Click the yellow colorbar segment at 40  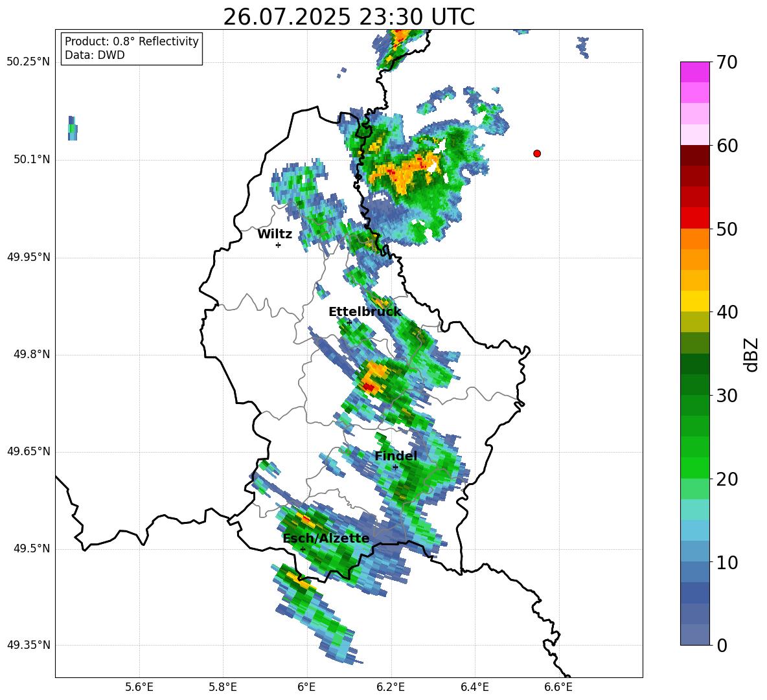point(694,300)
